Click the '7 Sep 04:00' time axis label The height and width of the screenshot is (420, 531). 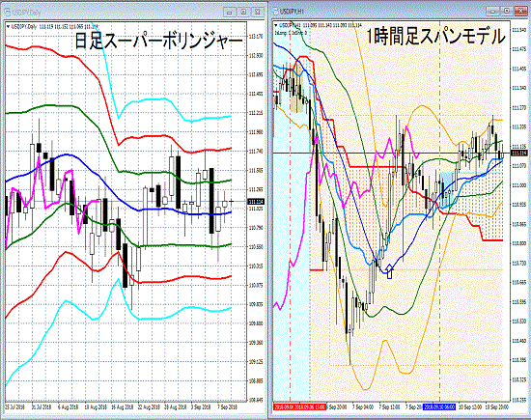(x=362, y=406)
